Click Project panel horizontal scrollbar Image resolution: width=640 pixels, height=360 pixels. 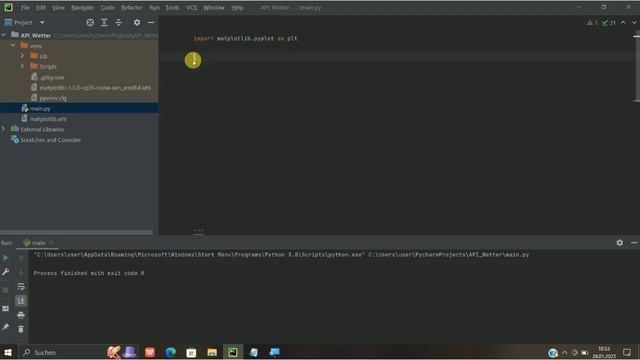77,232
